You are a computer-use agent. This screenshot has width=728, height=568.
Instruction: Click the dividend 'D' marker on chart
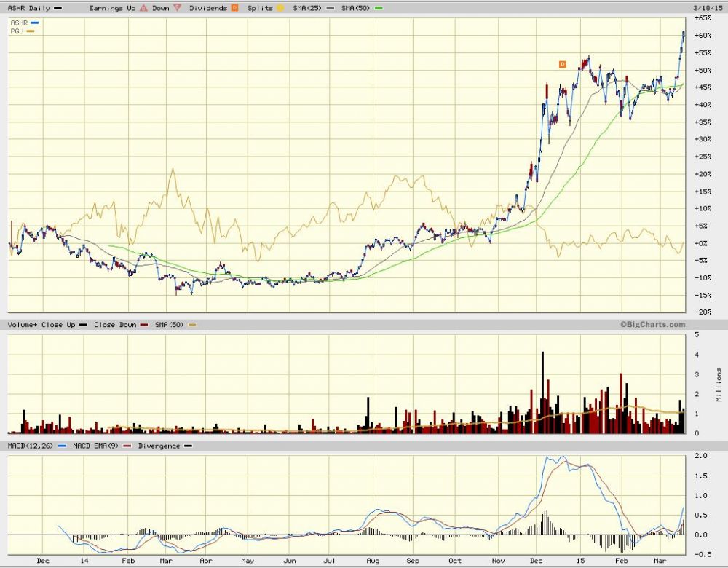click(x=562, y=64)
